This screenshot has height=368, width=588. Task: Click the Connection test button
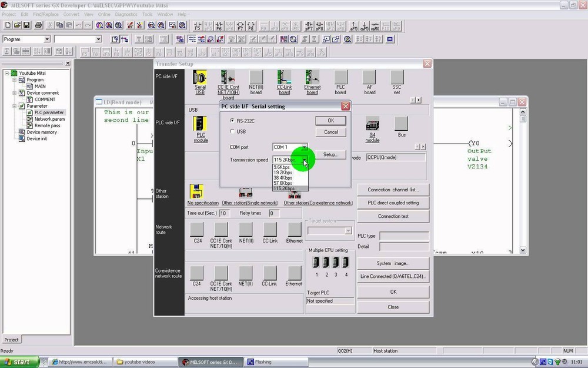click(x=392, y=216)
